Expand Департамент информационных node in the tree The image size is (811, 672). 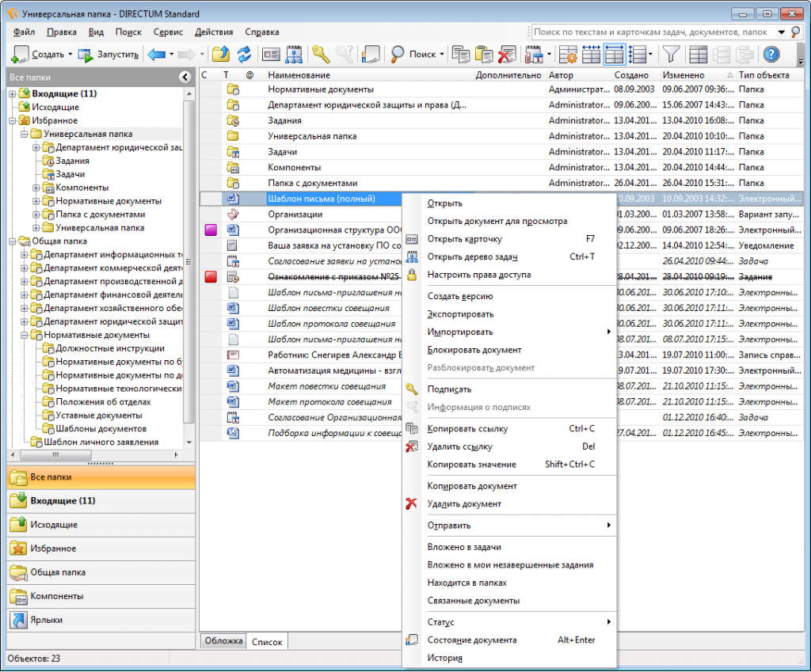pyautogui.click(x=25, y=255)
